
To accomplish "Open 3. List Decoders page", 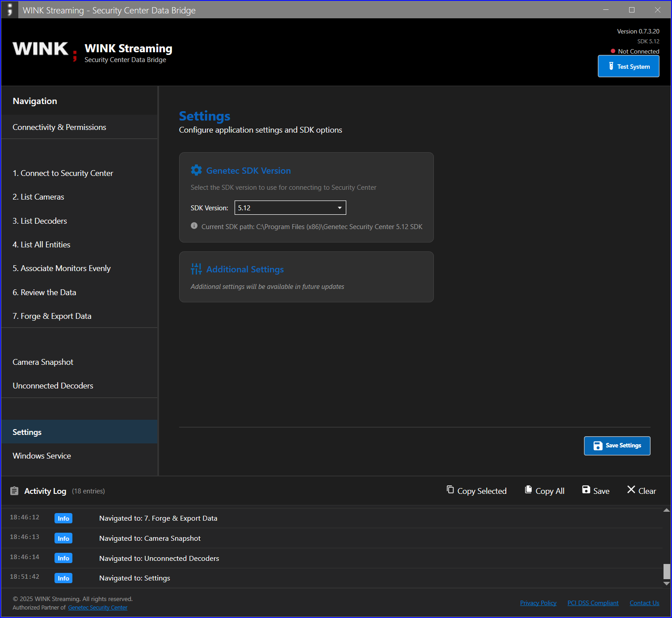I will point(79,221).
